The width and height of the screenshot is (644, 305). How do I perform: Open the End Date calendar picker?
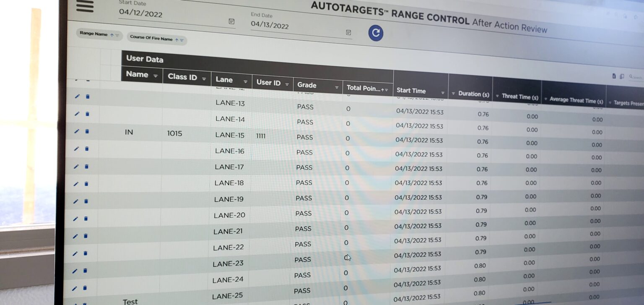(x=348, y=32)
